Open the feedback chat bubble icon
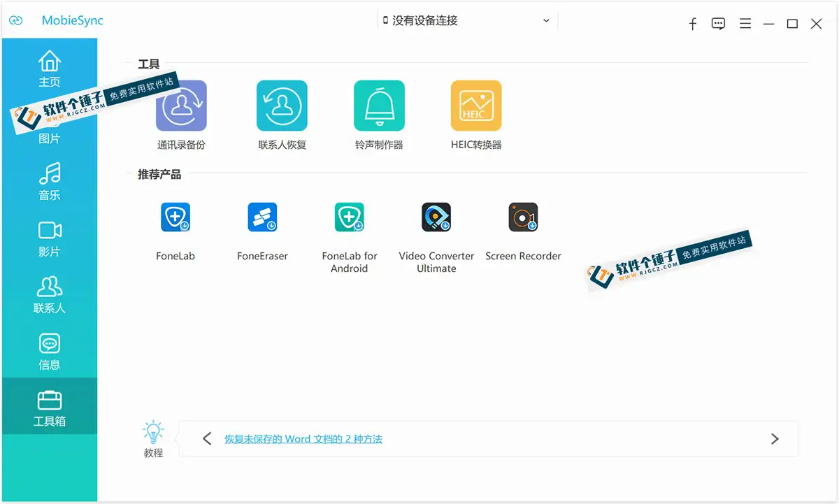 pyautogui.click(x=718, y=24)
